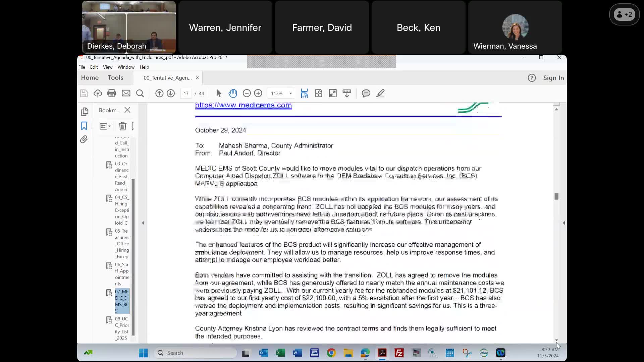Click the taskbar clock and date

point(548,353)
